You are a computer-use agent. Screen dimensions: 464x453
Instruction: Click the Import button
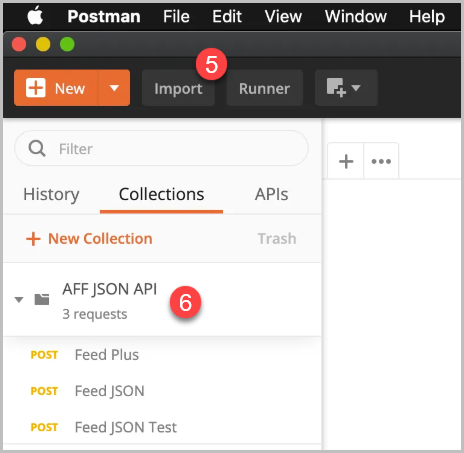pyautogui.click(x=178, y=88)
